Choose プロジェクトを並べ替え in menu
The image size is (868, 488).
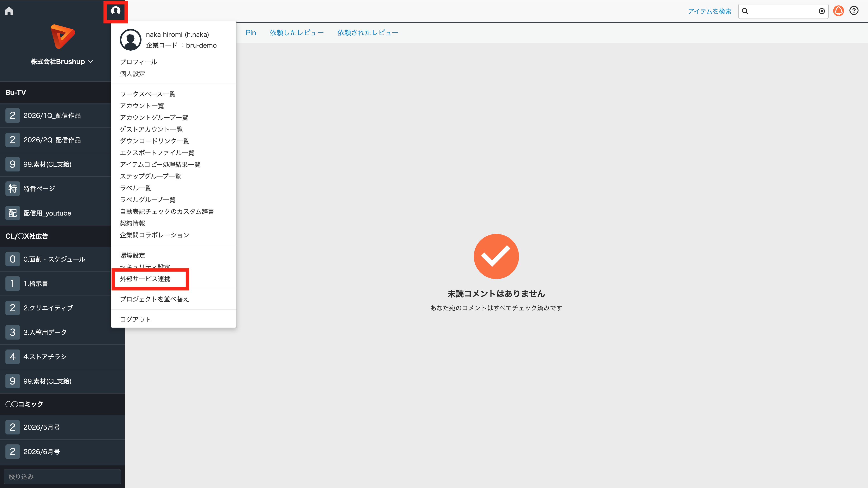155,299
